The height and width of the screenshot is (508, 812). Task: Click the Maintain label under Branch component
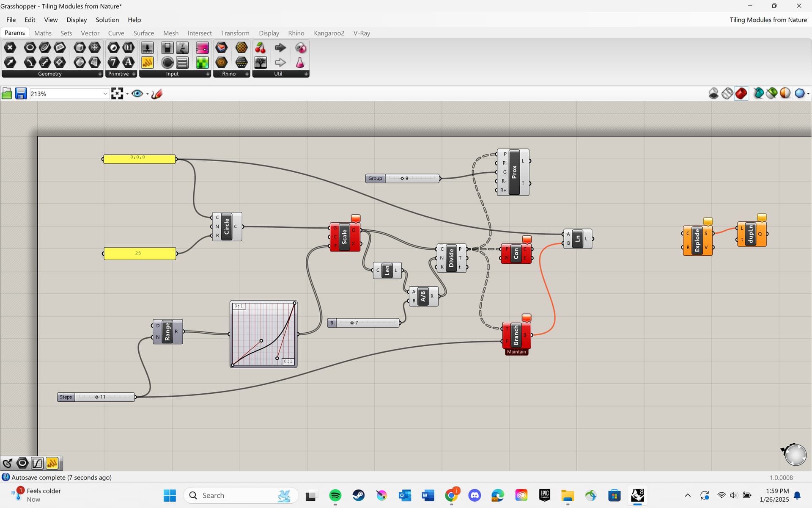pos(516,352)
